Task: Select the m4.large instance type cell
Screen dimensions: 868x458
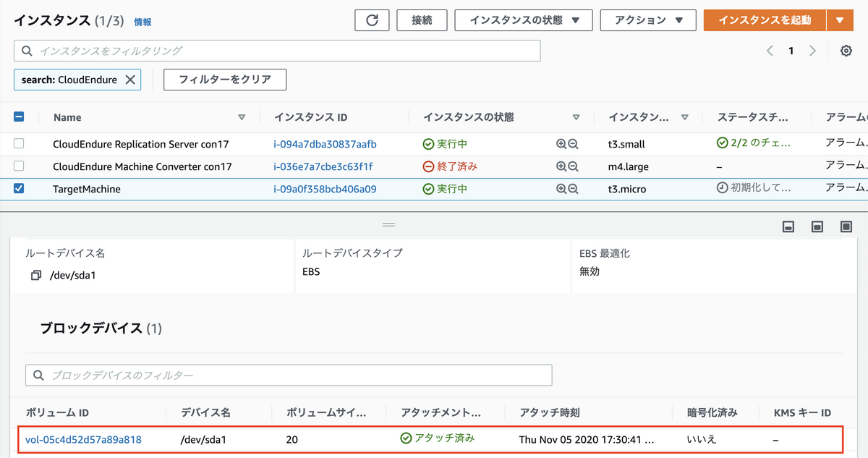Action: click(629, 166)
